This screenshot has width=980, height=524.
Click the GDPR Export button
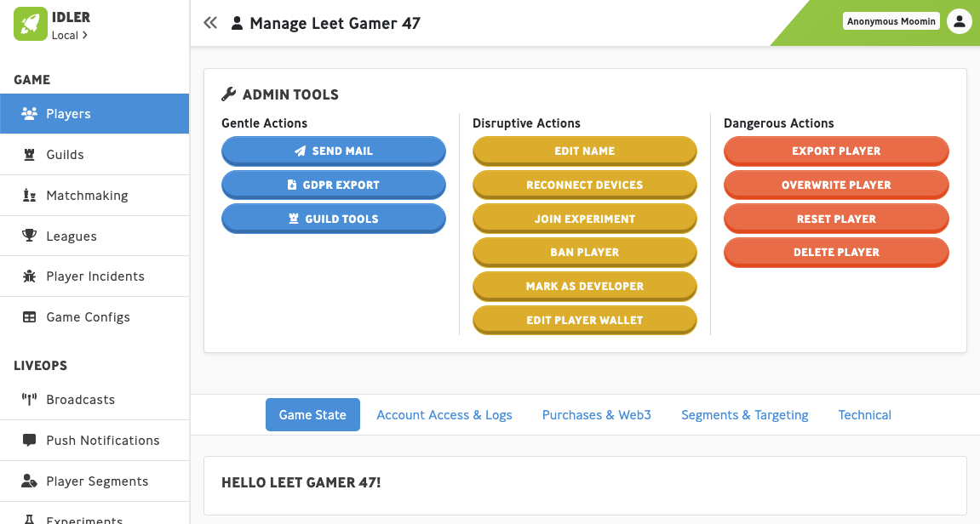coord(334,185)
